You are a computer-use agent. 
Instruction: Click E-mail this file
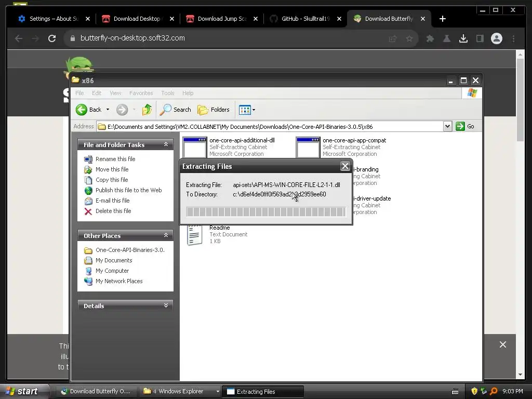tap(113, 201)
